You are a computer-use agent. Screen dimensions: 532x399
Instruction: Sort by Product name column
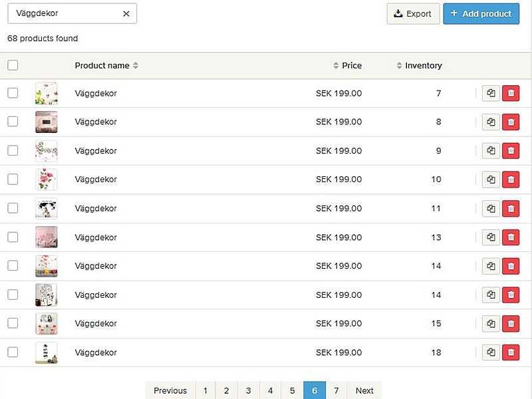point(106,66)
